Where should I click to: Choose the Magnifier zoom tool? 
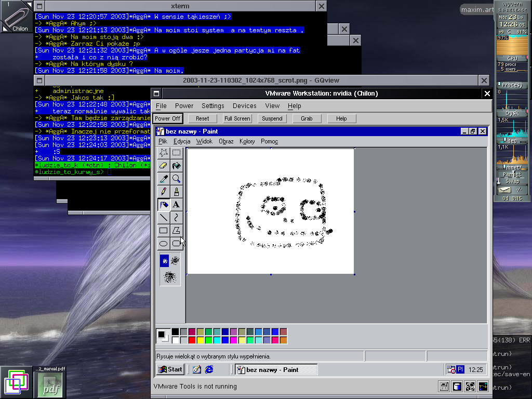[177, 179]
